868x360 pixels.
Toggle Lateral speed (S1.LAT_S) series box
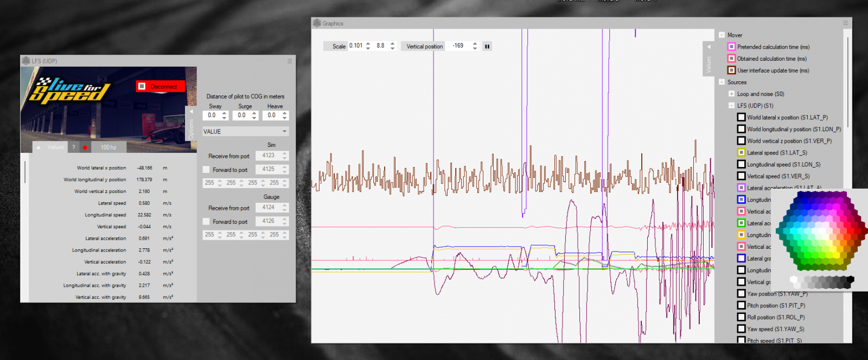point(741,153)
